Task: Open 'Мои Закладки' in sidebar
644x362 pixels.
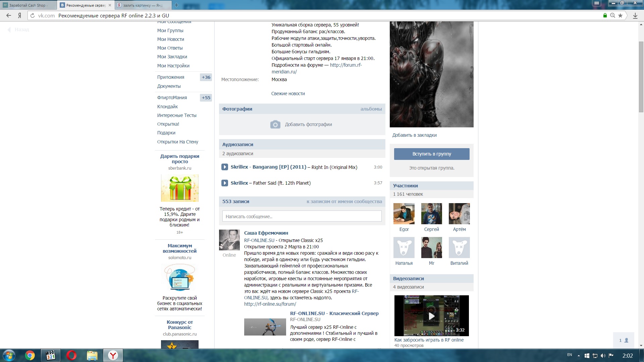Action: click(172, 57)
